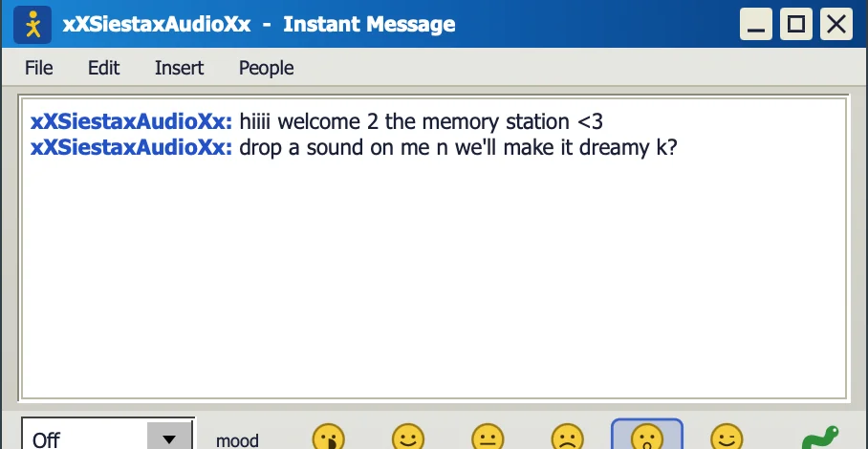Open the Insert menu

(x=179, y=68)
